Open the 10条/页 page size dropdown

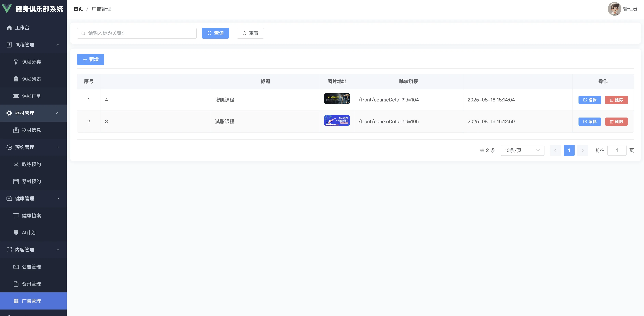click(522, 150)
